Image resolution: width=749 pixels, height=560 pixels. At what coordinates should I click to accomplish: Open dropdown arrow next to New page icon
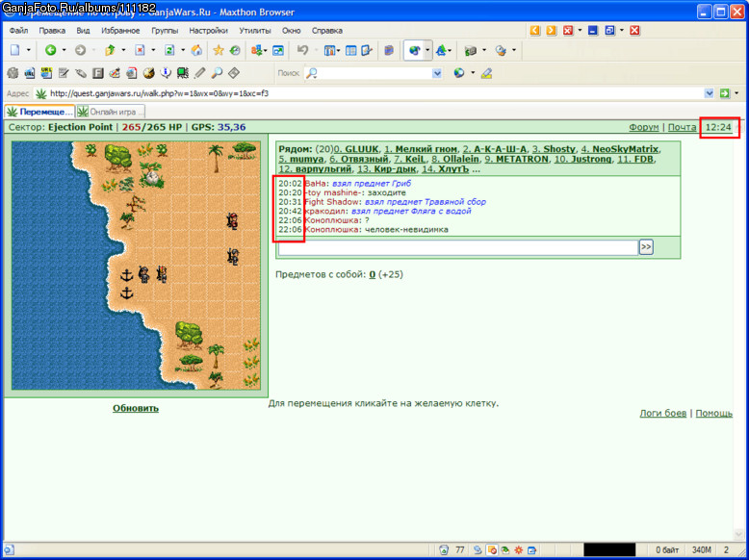tap(28, 50)
